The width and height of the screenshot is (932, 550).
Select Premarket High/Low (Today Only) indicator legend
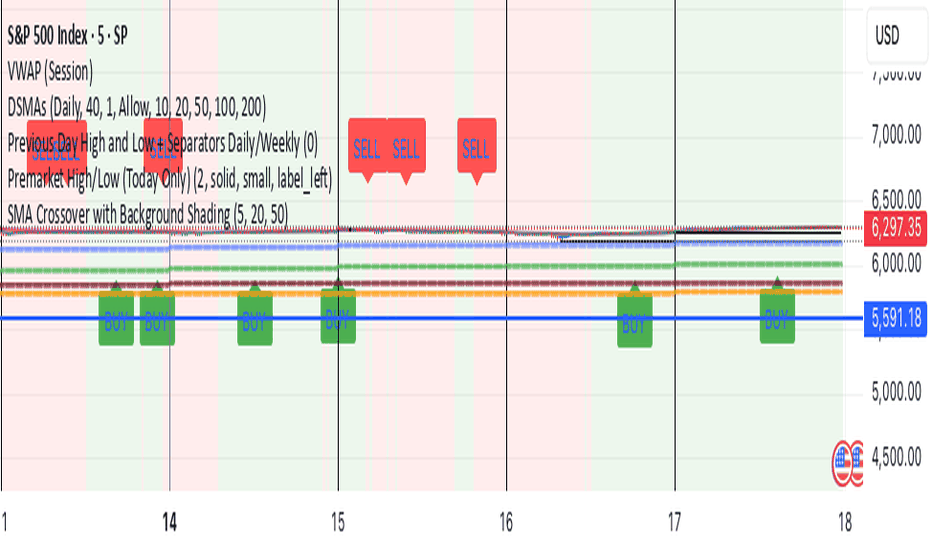pyautogui.click(x=169, y=179)
